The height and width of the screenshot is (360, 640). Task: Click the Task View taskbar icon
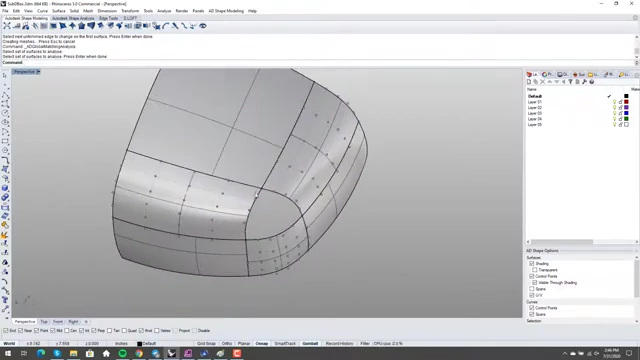(24, 353)
